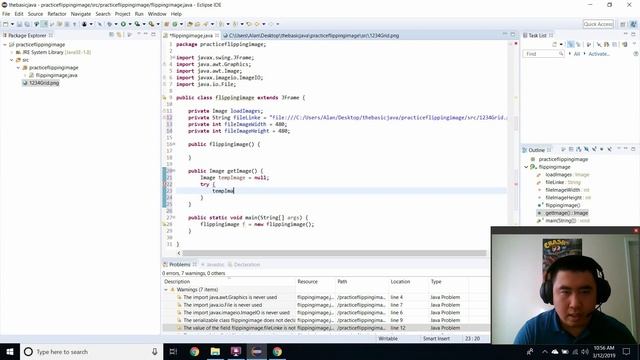Toggle Categorized view in Task List toolbar
Viewport: 640px width, 360px height.
(x=570, y=44)
